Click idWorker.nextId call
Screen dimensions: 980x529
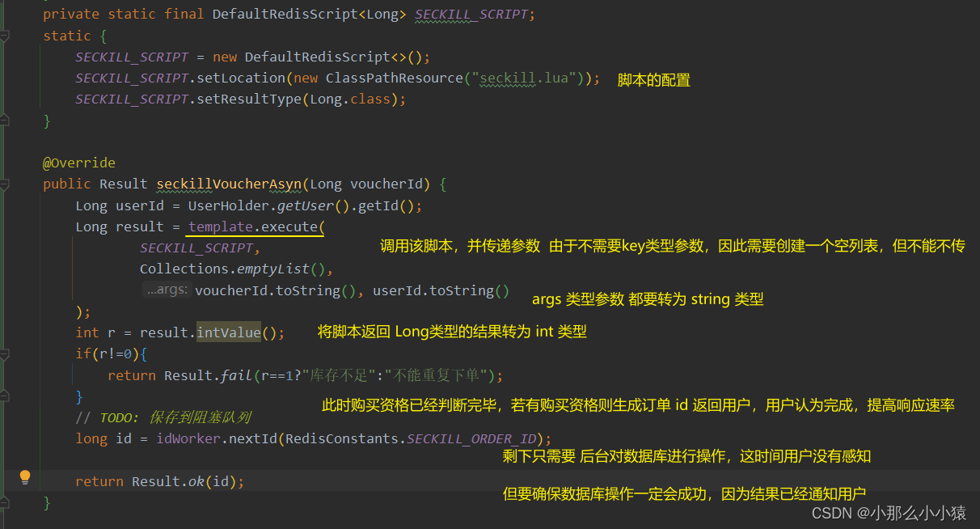(217, 438)
